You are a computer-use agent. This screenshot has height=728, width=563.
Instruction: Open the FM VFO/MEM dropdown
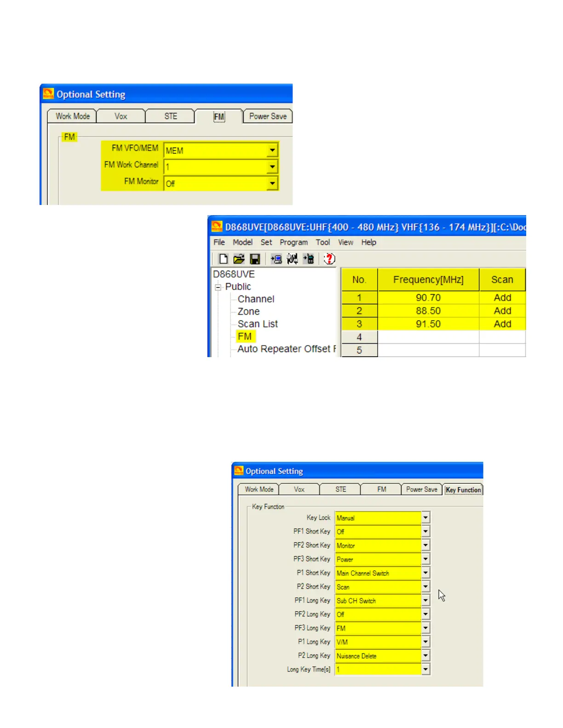point(272,150)
